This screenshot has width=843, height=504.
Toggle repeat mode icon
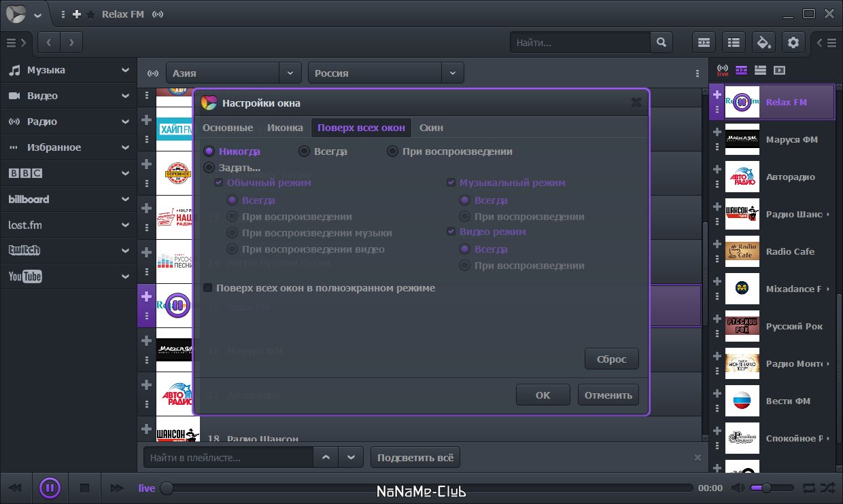pyautogui.click(x=809, y=488)
